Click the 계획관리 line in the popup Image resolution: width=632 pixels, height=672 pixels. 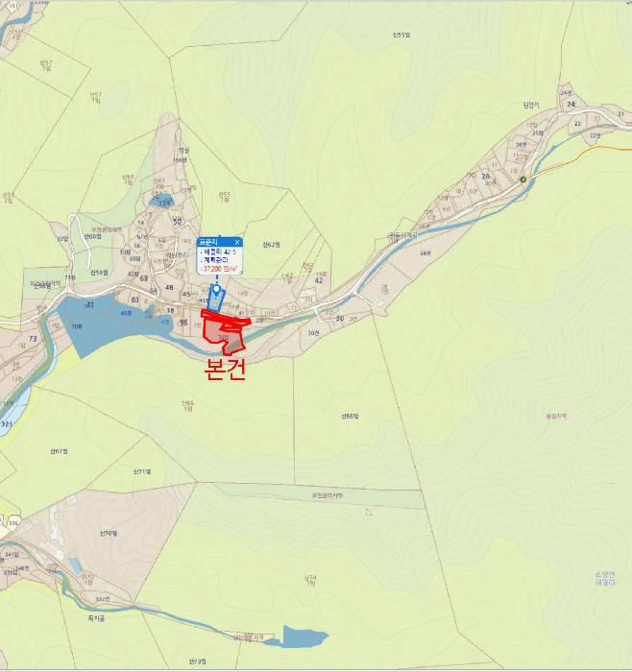click(x=216, y=260)
